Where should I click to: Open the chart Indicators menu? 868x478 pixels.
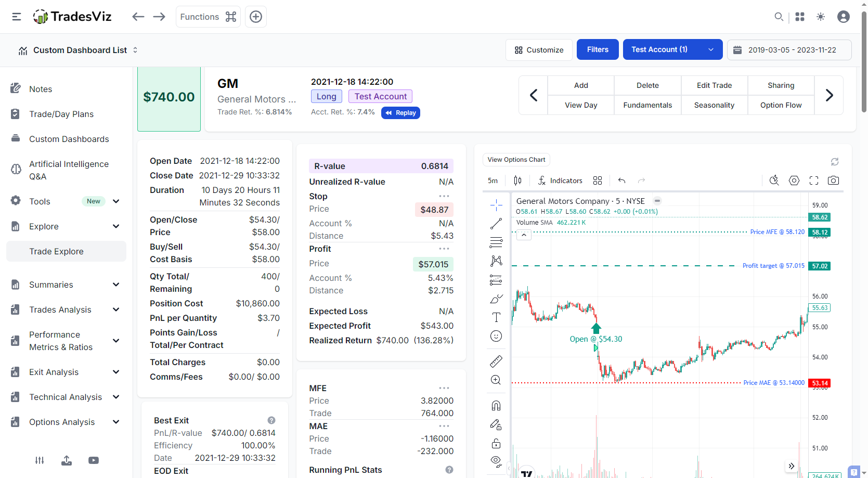[x=560, y=180]
